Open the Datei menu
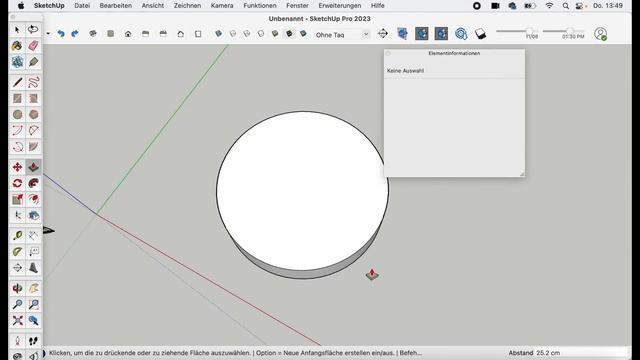The width and height of the screenshot is (640, 360). 82,6
